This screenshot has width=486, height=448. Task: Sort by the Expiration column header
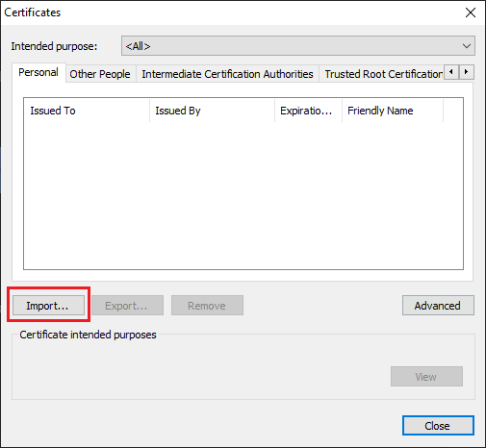coord(308,111)
